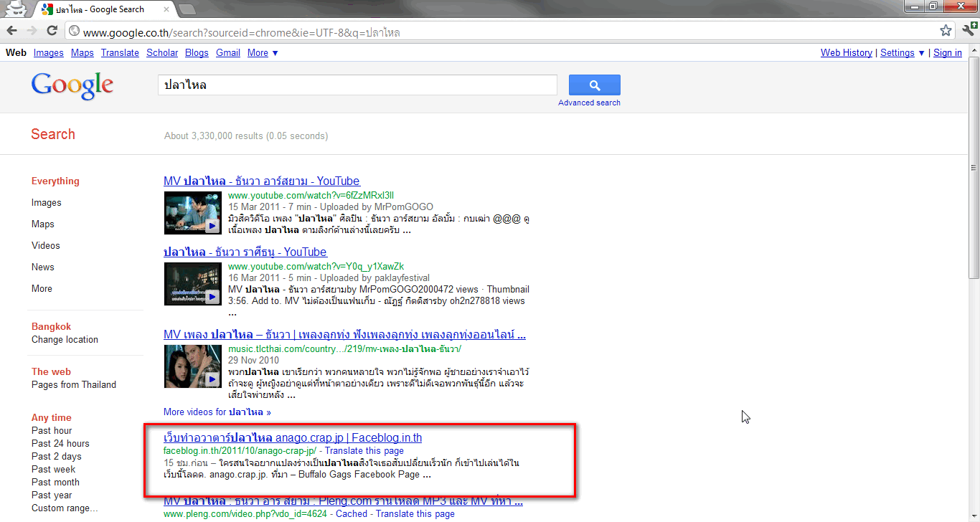
Task: Click More videos for ปลาไหล link
Action: (217, 412)
